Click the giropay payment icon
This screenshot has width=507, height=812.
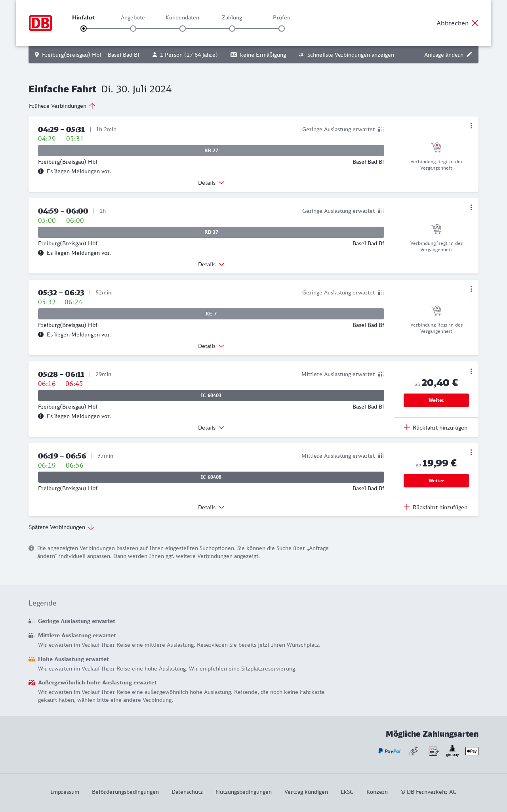[452, 751]
